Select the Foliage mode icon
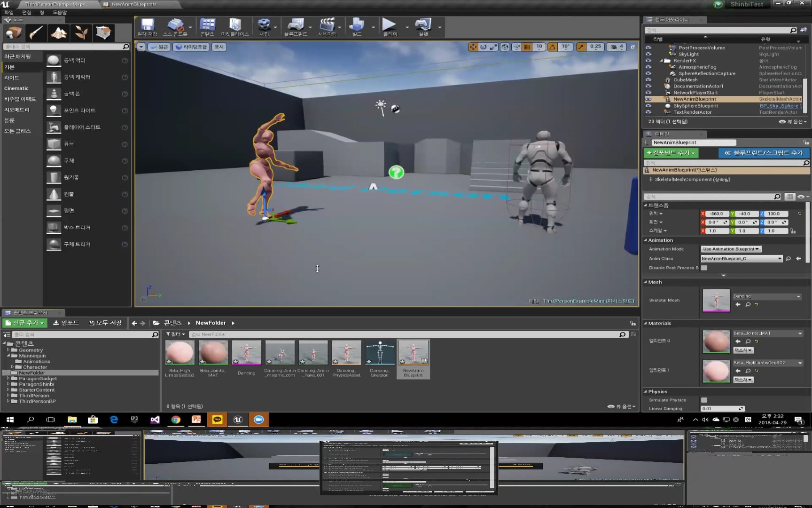 (81, 32)
